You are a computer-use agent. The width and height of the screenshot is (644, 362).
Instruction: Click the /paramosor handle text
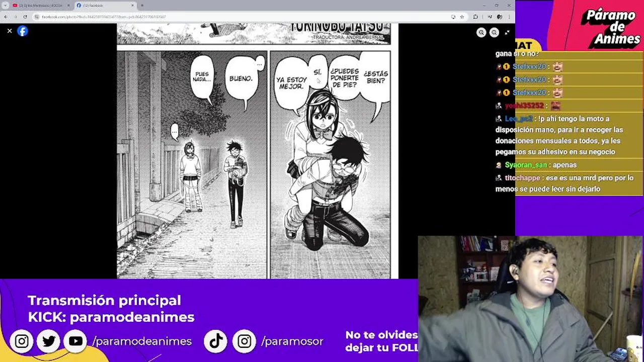(x=292, y=341)
